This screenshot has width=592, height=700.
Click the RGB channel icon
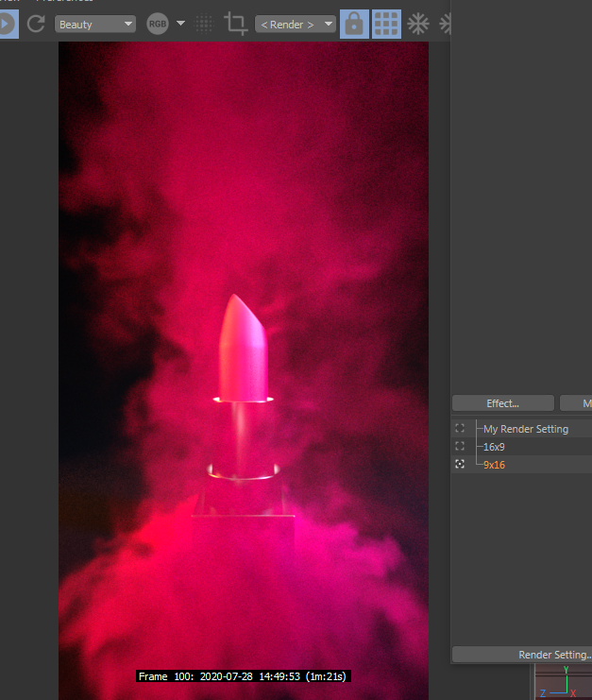point(158,25)
